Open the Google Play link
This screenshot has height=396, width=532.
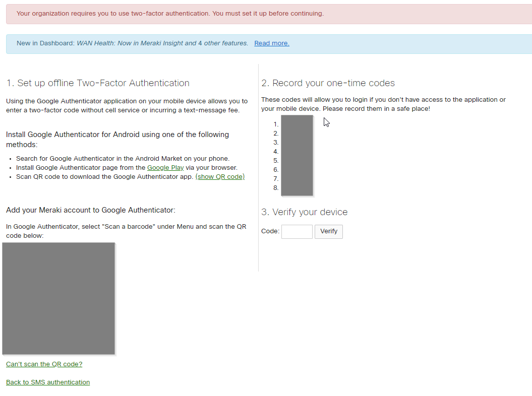165,168
